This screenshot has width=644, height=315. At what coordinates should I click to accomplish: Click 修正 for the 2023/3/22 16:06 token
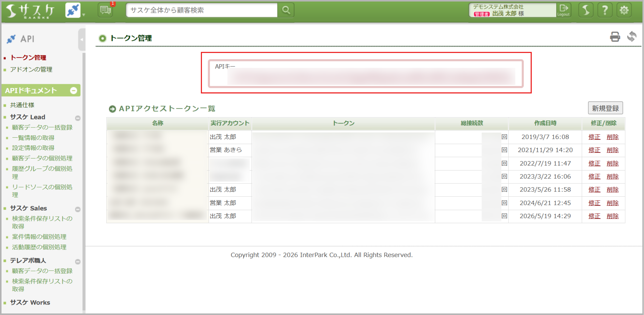click(x=594, y=176)
